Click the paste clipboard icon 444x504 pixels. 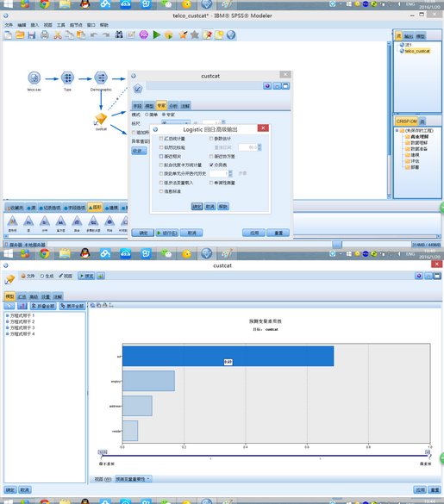81,35
